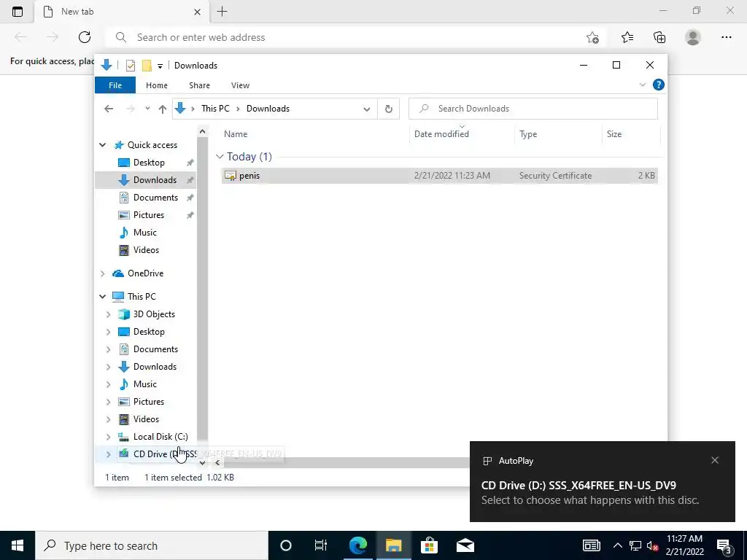This screenshot has width=747, height=560.
Task: Dismiss the AutoPlay notification
Action: pyautogui.click(x=715, y=461)
